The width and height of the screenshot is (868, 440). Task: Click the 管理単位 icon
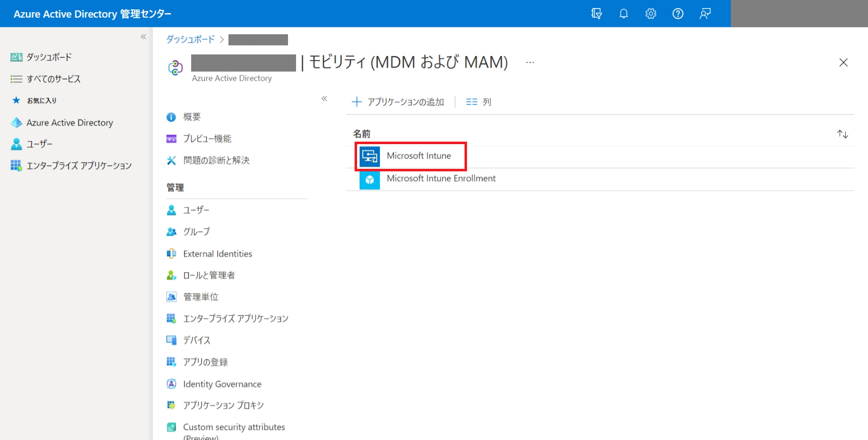click(171, 297)
